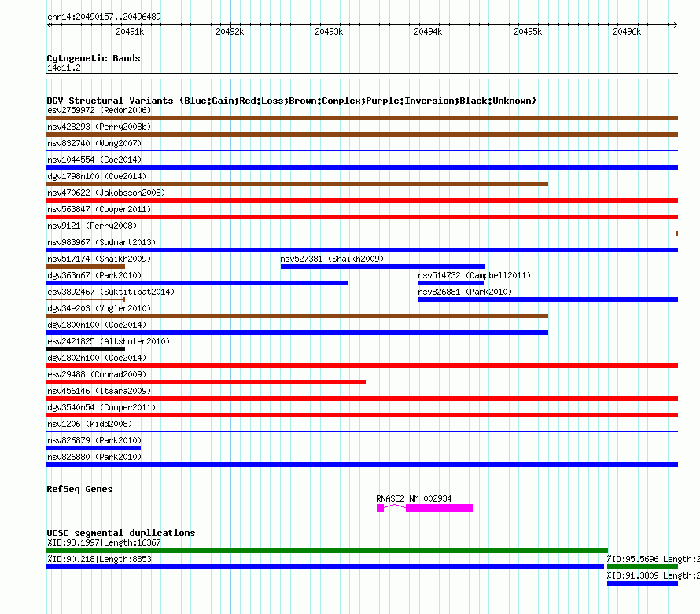Screen dimensions: 700x614
Task: Click the chr14:20490157..20496489 coordinate label
Action: coord(104,17)
